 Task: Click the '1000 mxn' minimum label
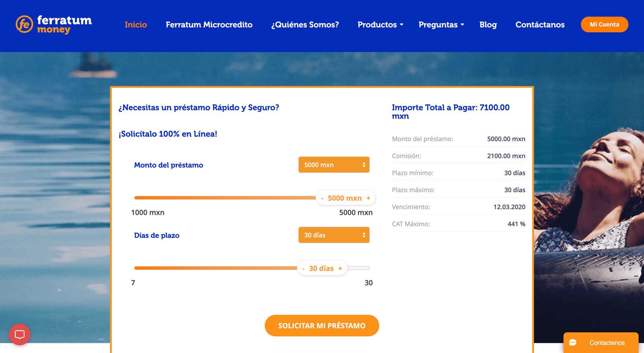pos(148,212)
